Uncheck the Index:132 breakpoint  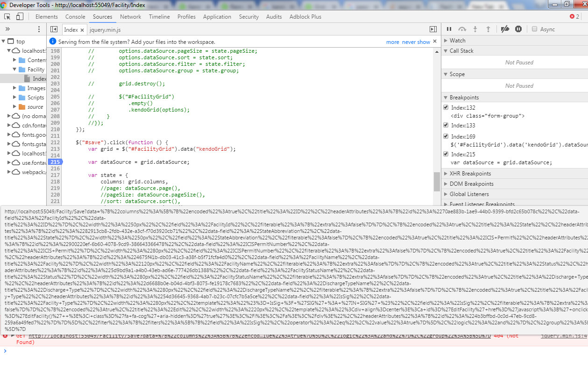point(446,108)
